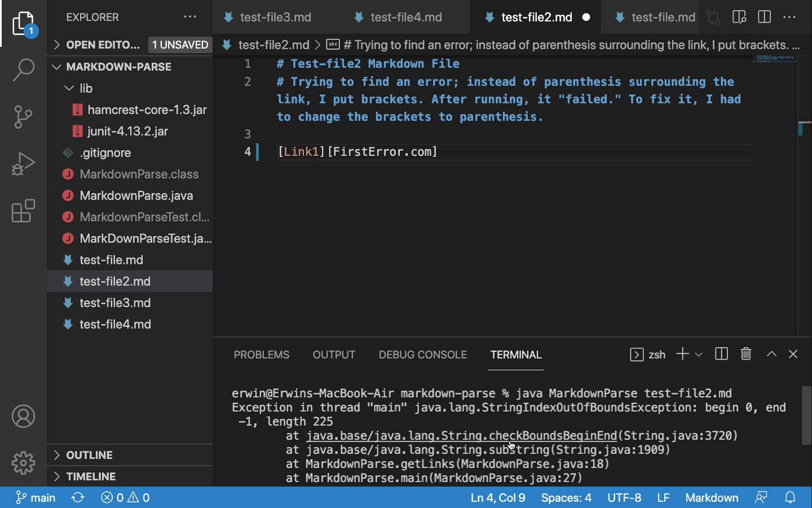The height and width of the screenshot is (508, 812).
Task: Click the main branch indicator in status bar
Action: tap(36, 497)
